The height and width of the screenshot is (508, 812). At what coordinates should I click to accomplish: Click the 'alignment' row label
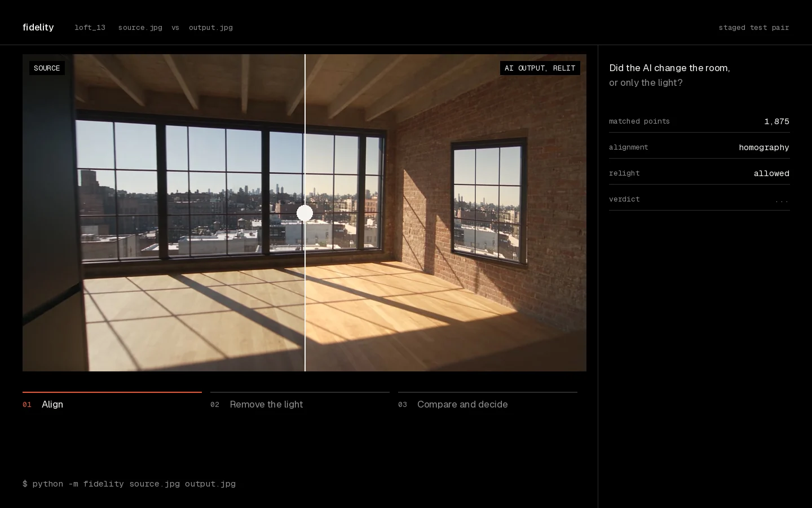[x=628, y=147]
